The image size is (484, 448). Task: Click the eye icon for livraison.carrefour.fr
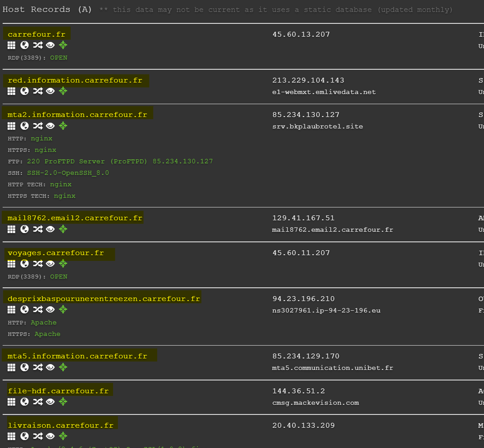click(50, 436)
